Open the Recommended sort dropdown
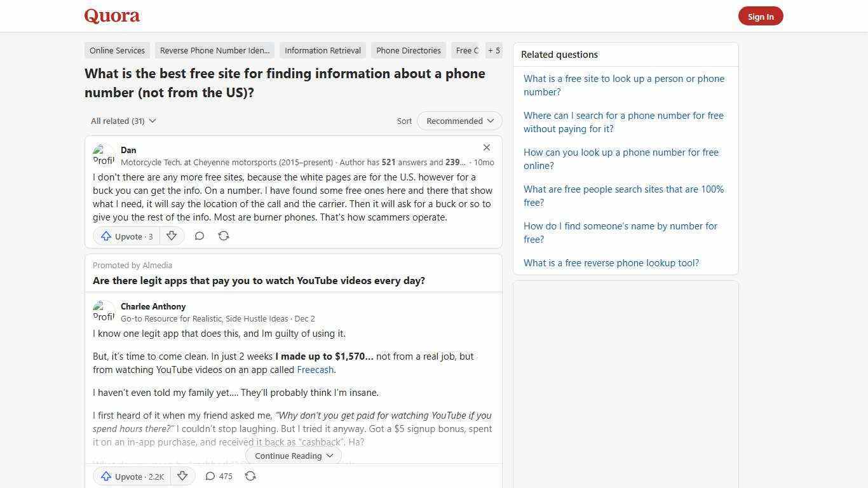Image resolution: width=868 pixels, height=488 pixels. [459, 121]
